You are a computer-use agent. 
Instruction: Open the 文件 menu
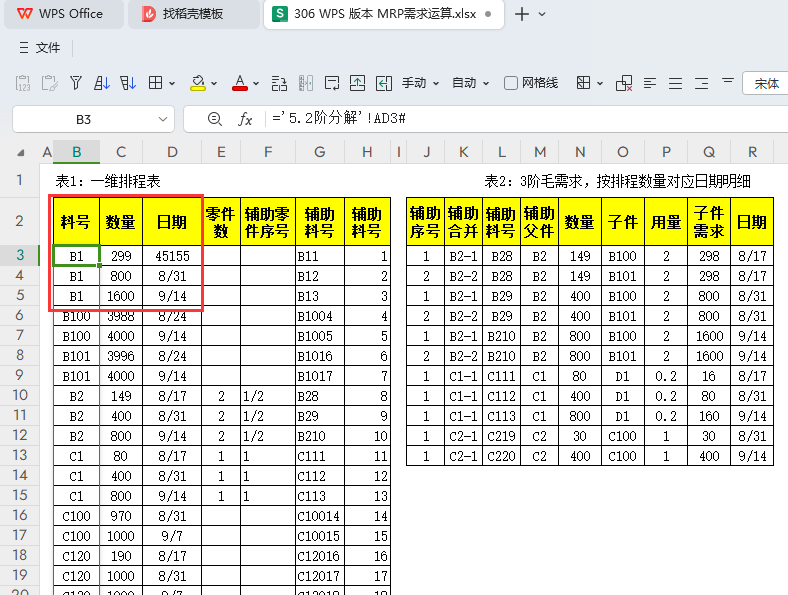(x=40, y=48)
